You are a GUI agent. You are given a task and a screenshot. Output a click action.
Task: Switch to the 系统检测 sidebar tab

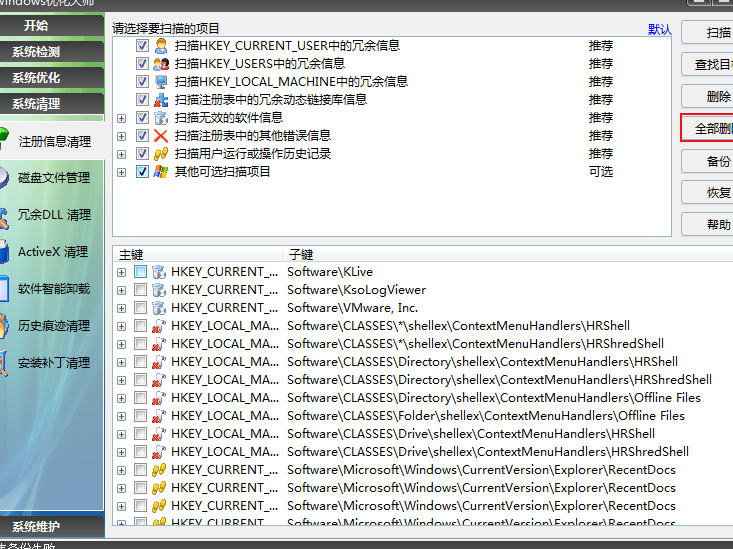tap(51, 52)
